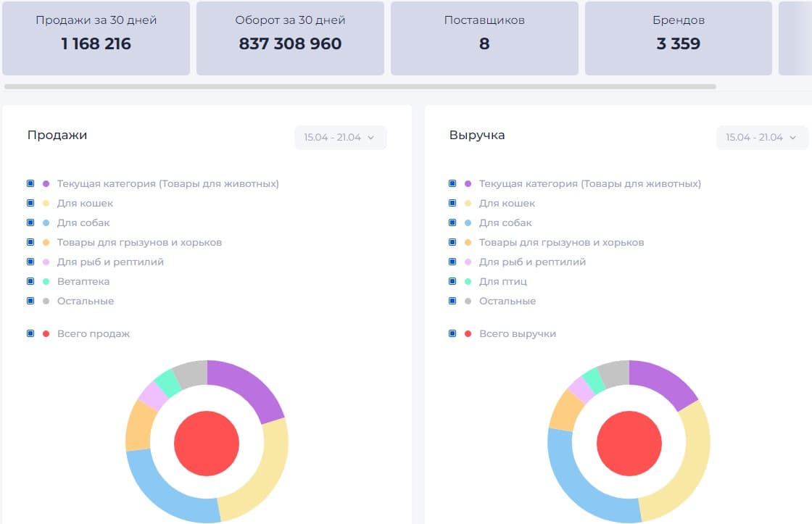Open the Выручка date range dropdown
Viewport: 812px width, 524px height.
pyautogui.click(x=762, y=138)
